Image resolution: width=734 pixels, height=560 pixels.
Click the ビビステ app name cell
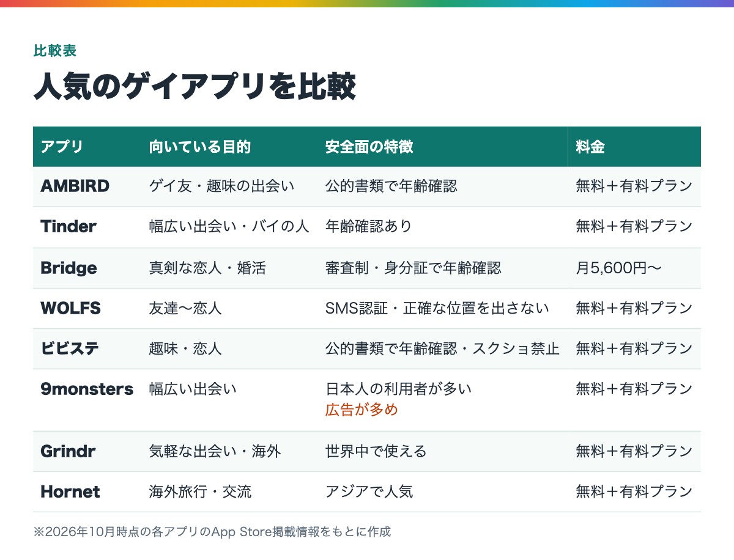[87, 348]
